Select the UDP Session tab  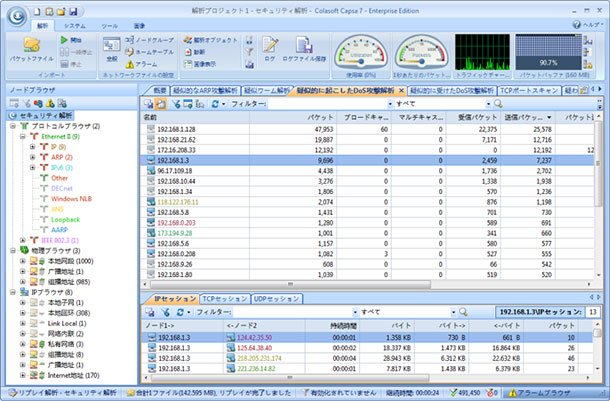(276, 298)
